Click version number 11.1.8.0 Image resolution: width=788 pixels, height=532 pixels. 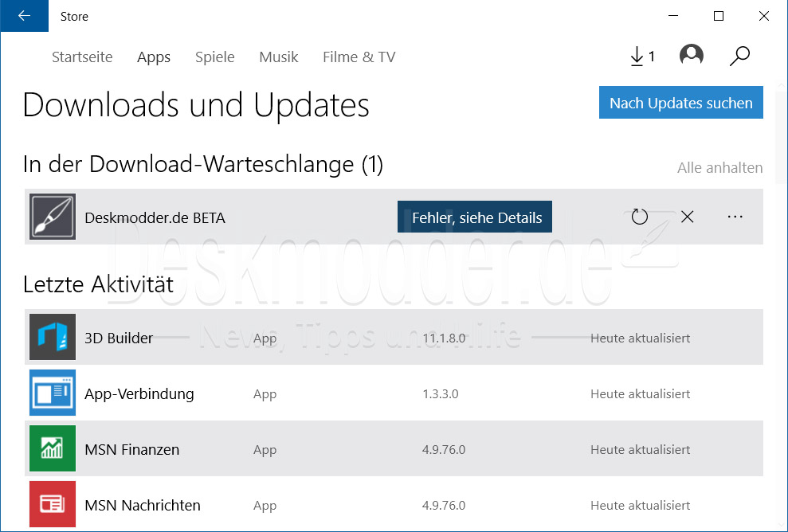pos(444,338)
